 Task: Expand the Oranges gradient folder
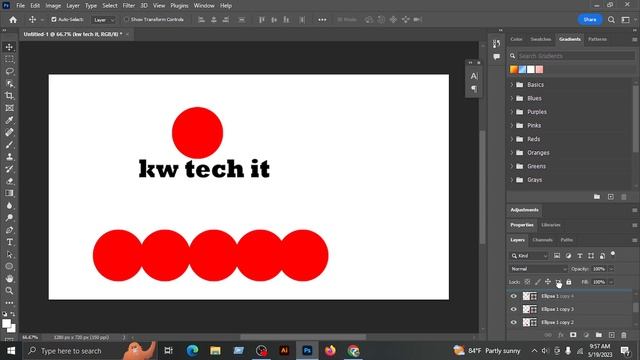tap(512, 153)
